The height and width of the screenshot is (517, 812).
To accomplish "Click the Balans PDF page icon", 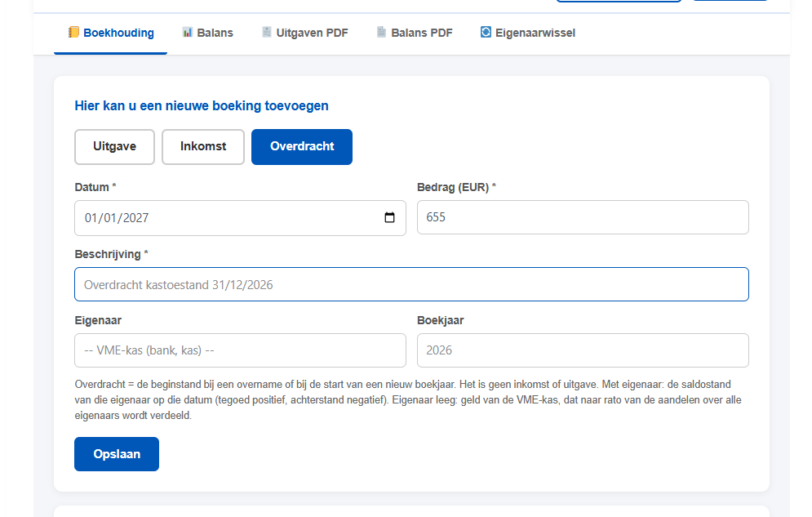I will (382, 32).
